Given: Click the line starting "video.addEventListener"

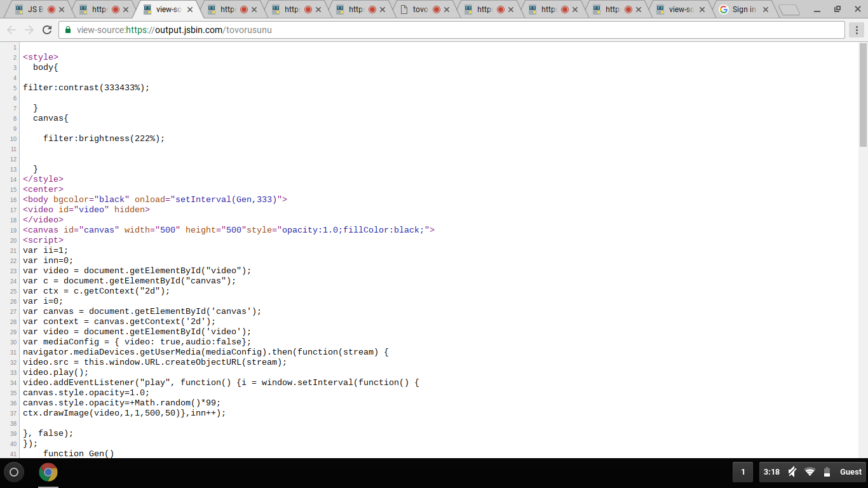Looking at the screenshot, I should (221, 383).
